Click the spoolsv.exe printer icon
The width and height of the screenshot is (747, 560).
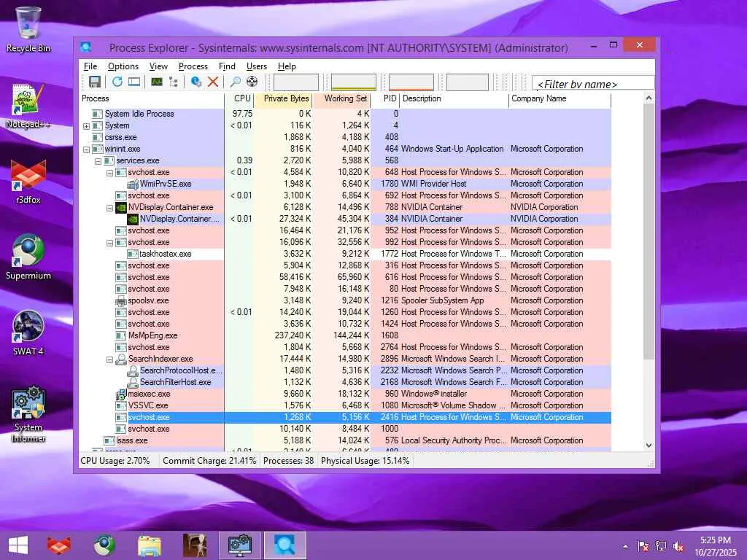click(121, 301)
